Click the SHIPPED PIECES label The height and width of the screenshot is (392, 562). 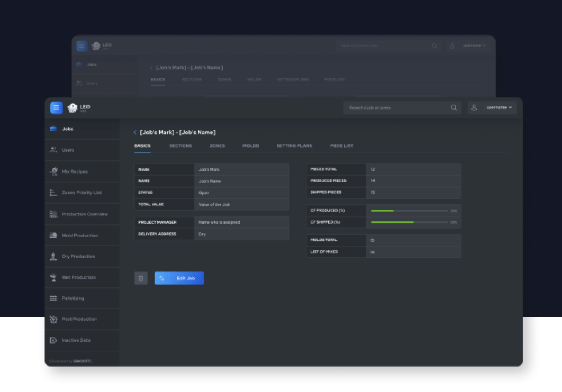coord(326,192)
